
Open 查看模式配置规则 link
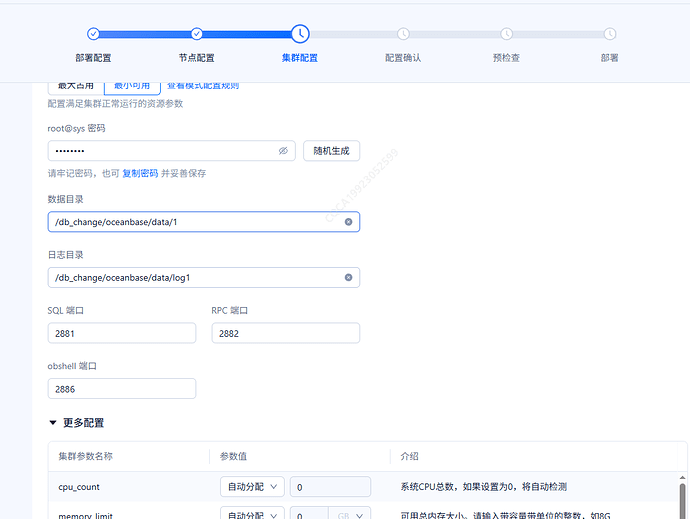(x=203, y=87)
